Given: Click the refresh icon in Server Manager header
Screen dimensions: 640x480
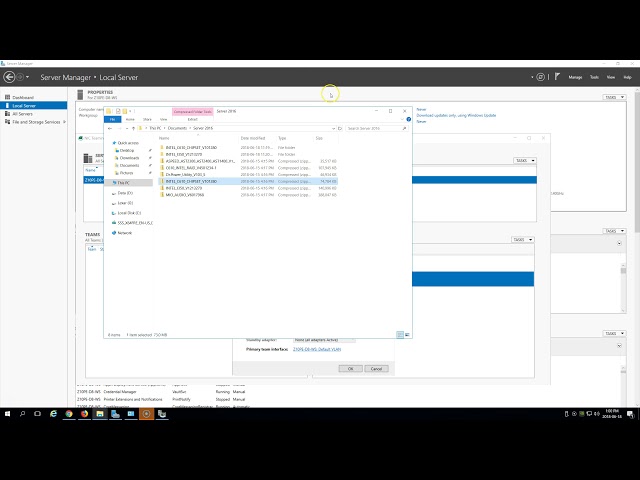Looking at the screenshot, I should pyautogui.click(x=540, y=77).
